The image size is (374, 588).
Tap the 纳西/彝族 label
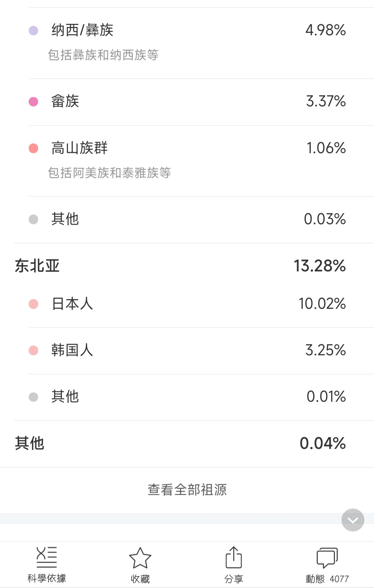[x=82, y=30]
